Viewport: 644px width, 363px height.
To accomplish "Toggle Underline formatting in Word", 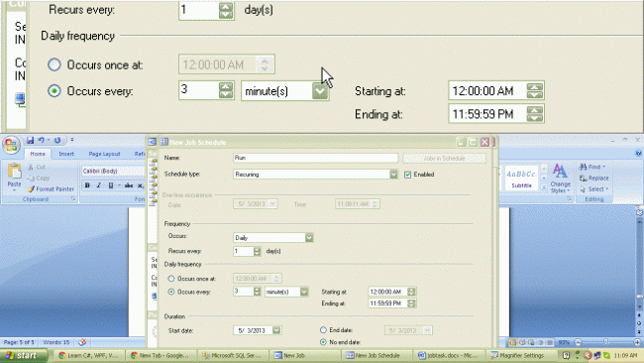I will (x=111, y=185).
